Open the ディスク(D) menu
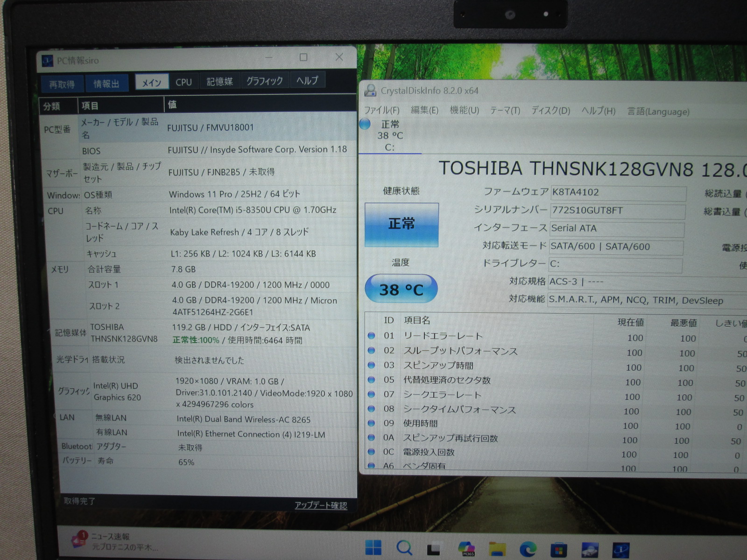The width and height of the screenshot is (747, 560). [x=551, y=111]
